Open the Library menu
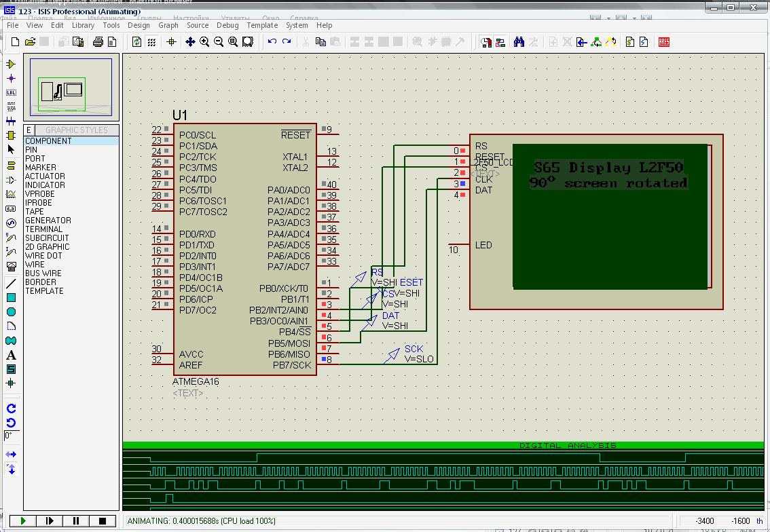 83,25
